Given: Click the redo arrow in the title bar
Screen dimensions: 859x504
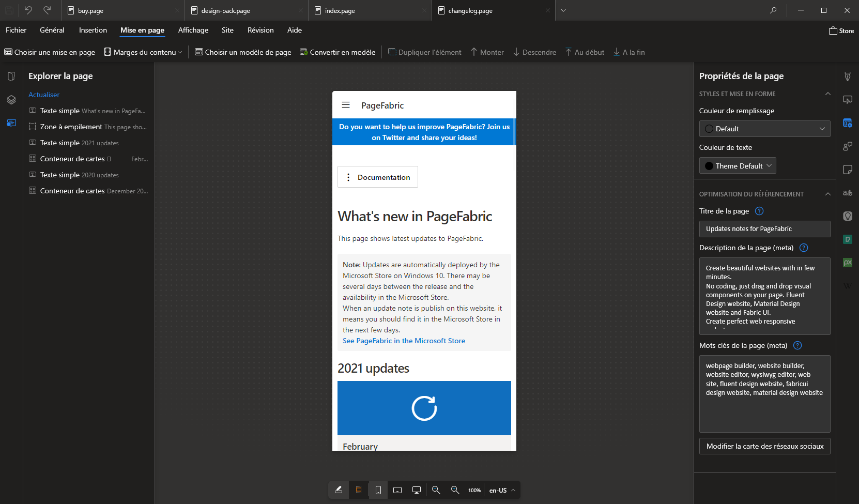Looking at the screenshot, I should [x=47, y=10].
